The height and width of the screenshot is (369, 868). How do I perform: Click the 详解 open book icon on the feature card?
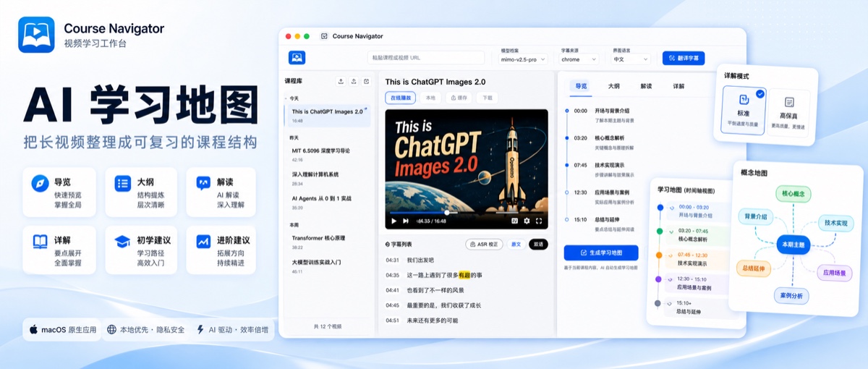click(41, 242)
